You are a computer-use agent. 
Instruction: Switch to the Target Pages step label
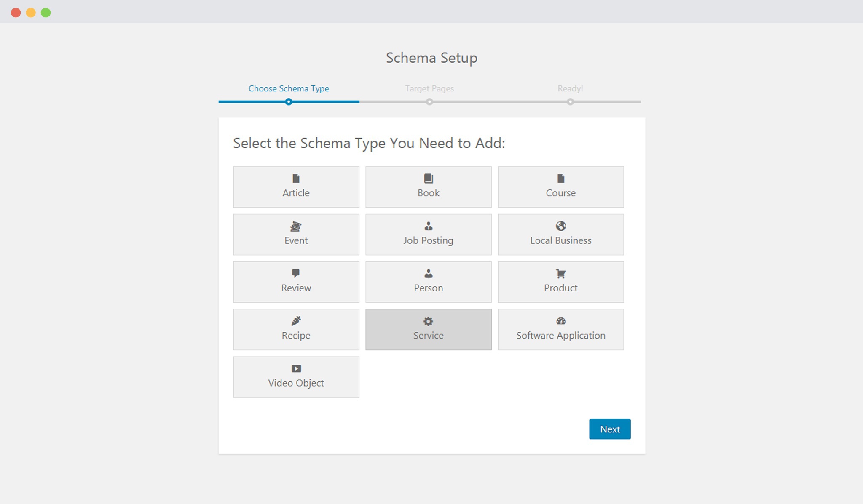click(429, 88)
